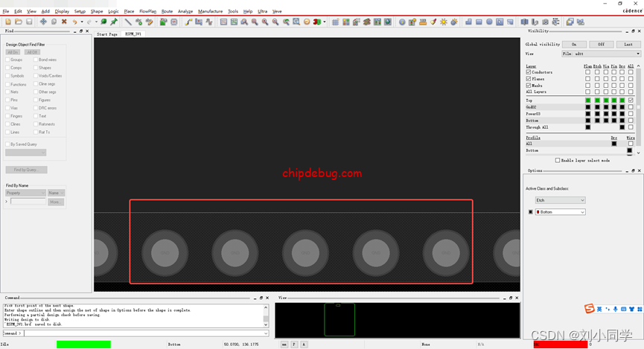Click the global visibility Off button
Image resolution: width=644 pixels, height=349 pixels.
tap(601, 45)
